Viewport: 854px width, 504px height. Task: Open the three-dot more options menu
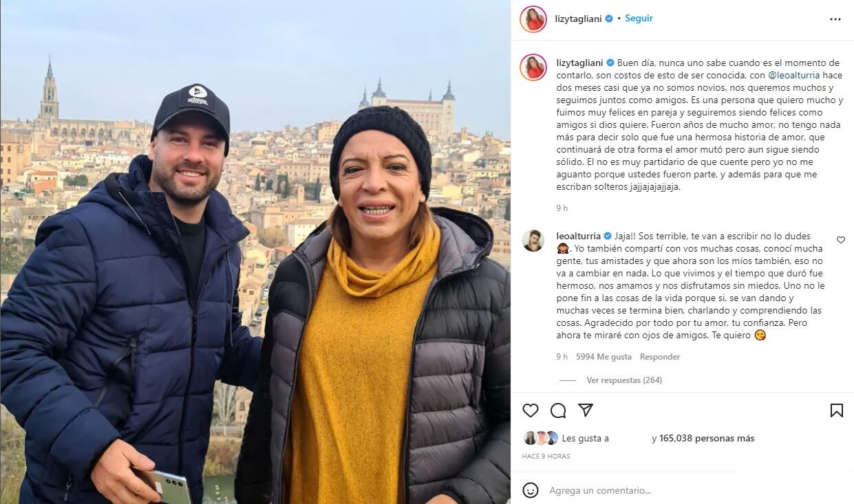pos(835,19)
